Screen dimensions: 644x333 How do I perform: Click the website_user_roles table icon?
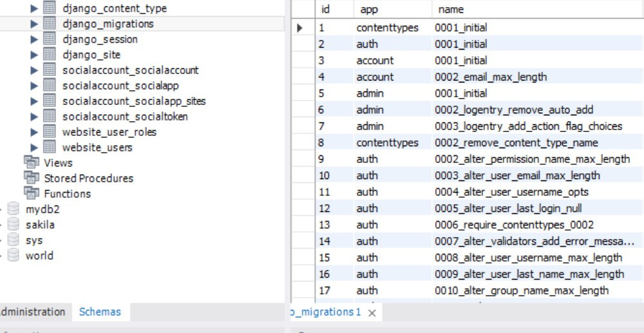click(50, 132)
